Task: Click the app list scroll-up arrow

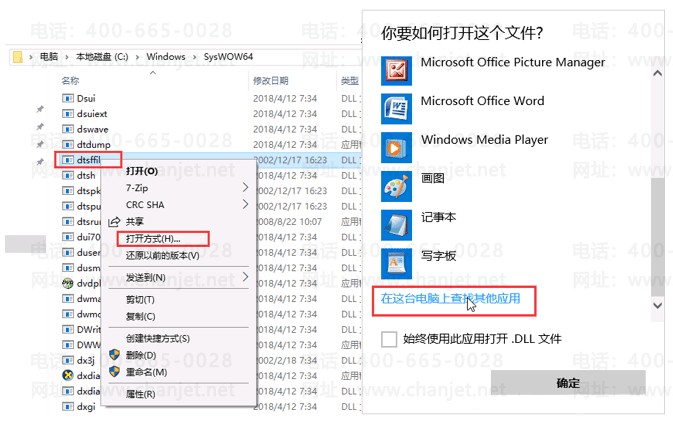Action: click(x=657, y=73)
